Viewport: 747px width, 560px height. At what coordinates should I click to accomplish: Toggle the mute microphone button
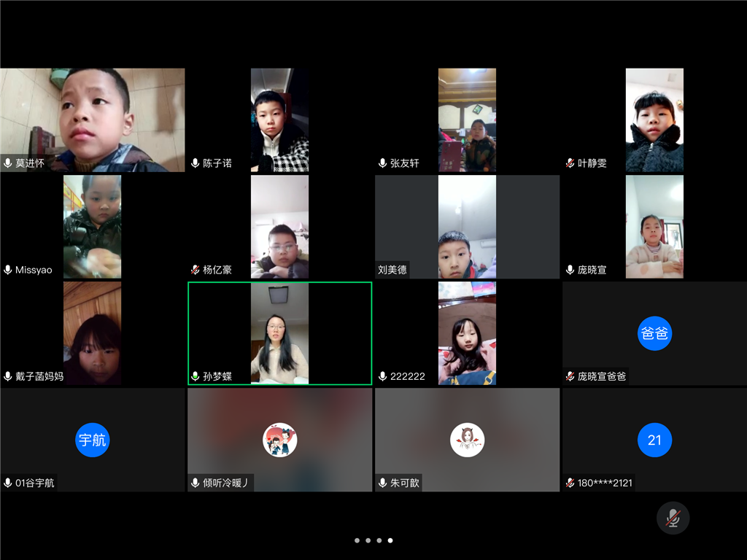pyautogui.click(x=673, y=518)
